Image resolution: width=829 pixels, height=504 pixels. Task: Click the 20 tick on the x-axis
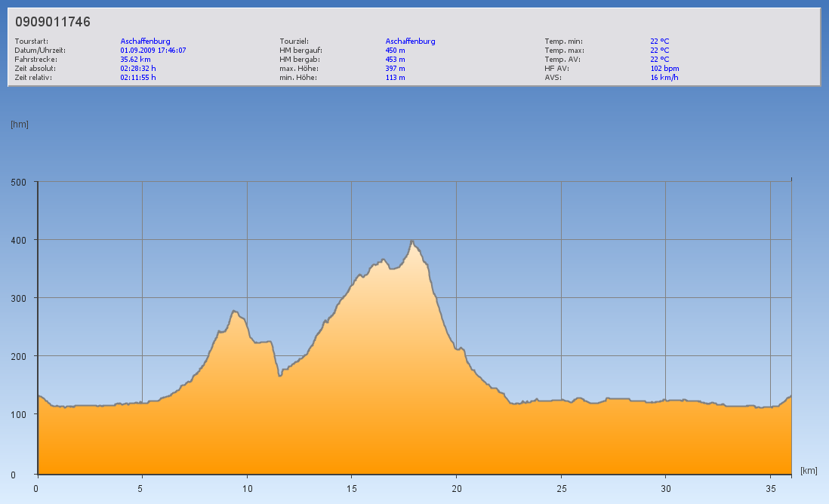tap(456, 488)
